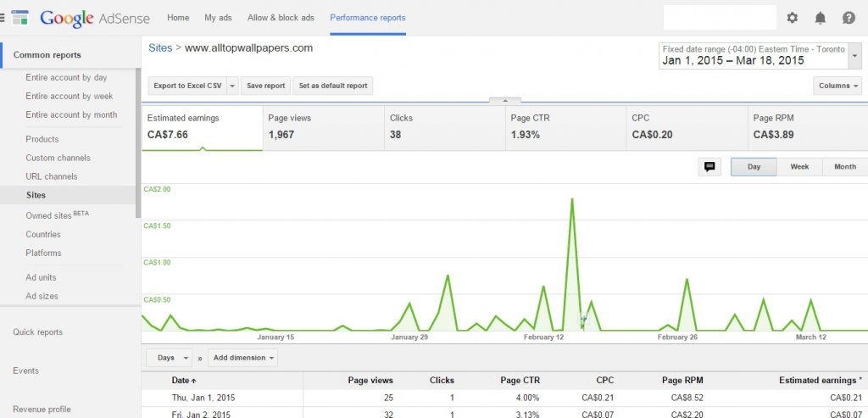Switch chart view to Month

pos(844,167)
